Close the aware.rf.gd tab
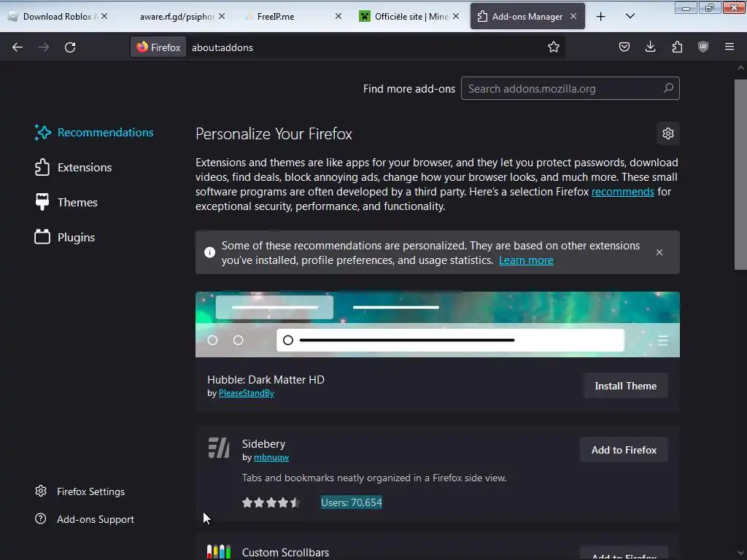The image size is (747, 560). (222, 16)
